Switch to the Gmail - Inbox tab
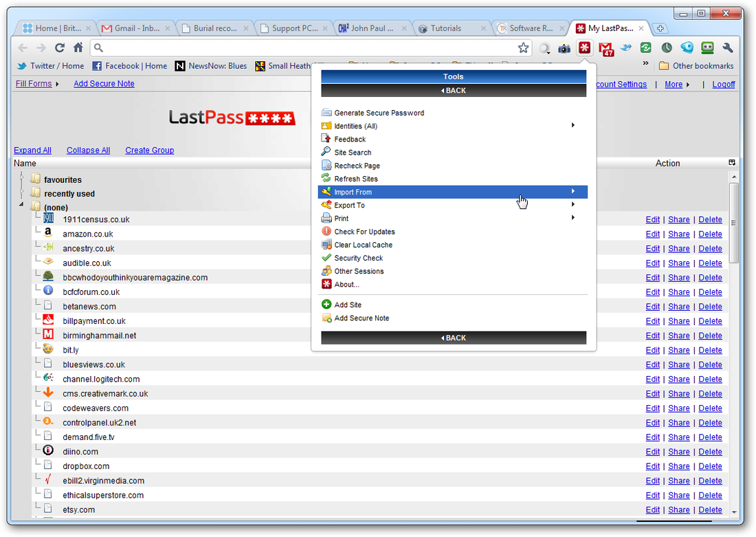This screenshot has height=537, width=756. (137, 28)
